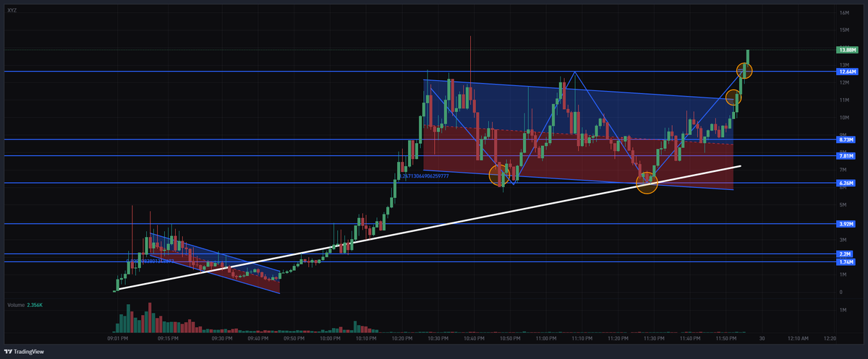Click the Volume 2.356K indicator legend
The image size is (868, 359).
tap(25, 306)
